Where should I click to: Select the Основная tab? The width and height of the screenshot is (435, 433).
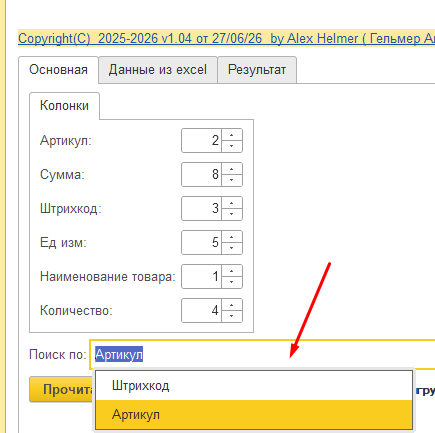click(58, 70)
